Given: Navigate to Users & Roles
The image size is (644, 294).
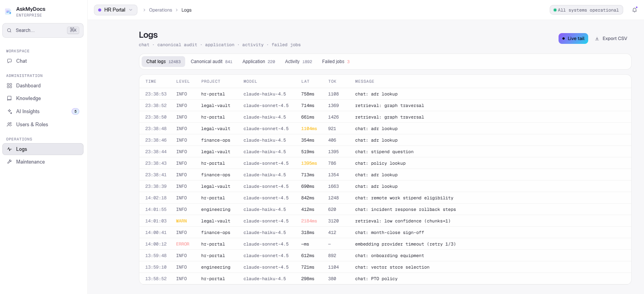Looking at the screenshot, I should (x=43, y=125).
